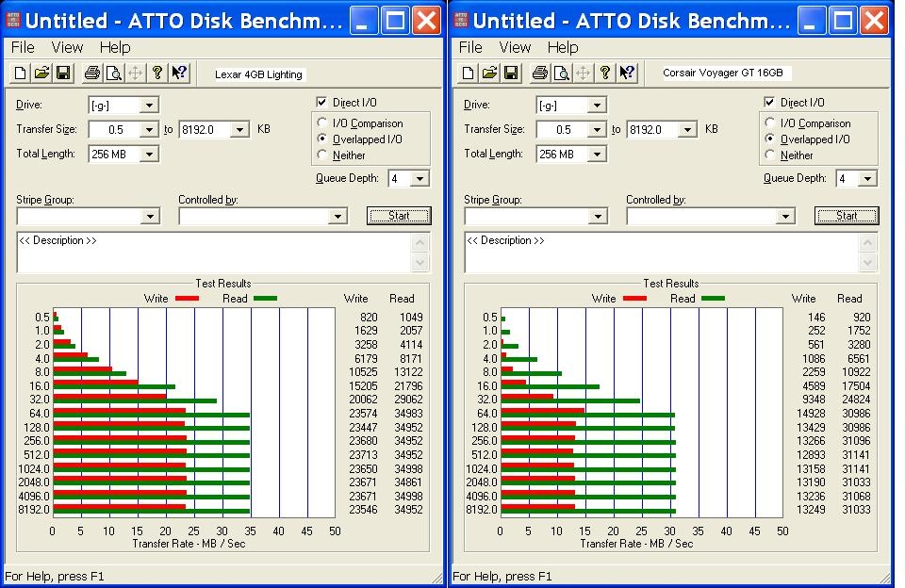Open View menu in Lexar window
The height and width of the screenshot is (588, 905).
coord(67,47)
